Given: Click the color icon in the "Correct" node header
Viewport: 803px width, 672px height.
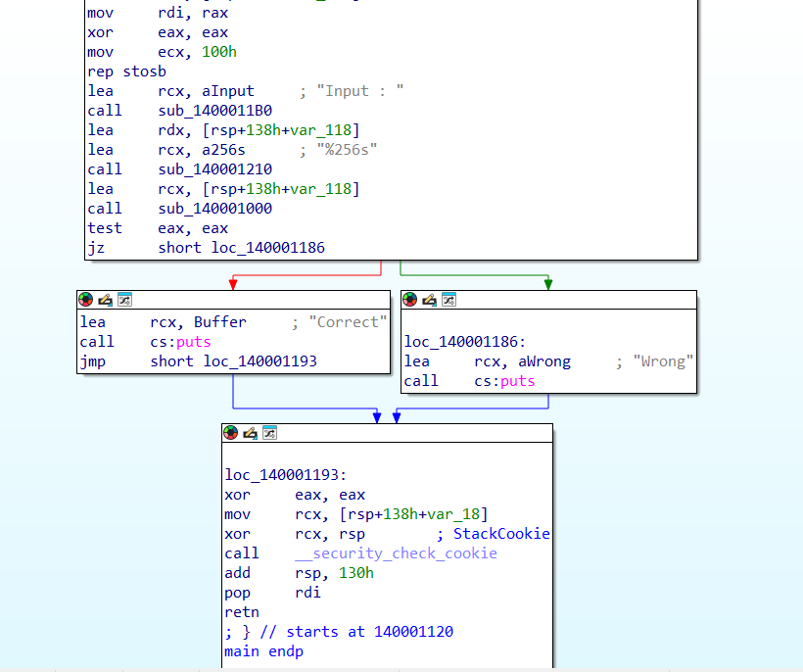Looking at the screenshot, I should pyautogui.click(x=86, y=300).
